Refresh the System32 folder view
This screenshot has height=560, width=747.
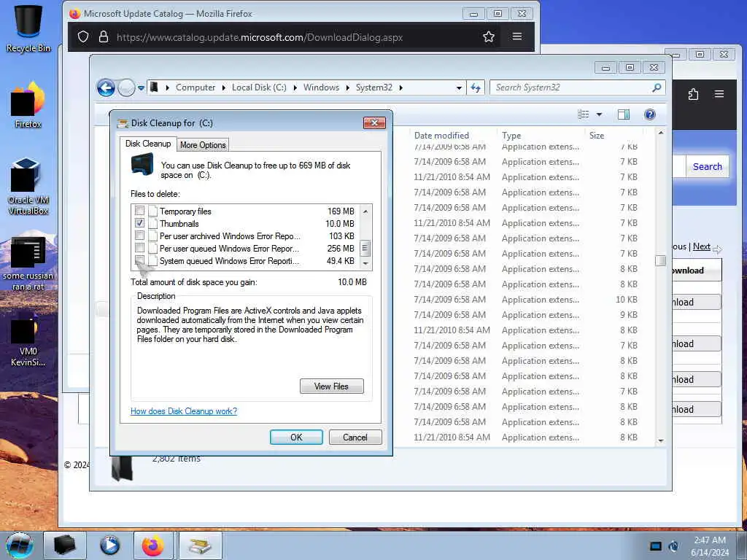(476, 87)
